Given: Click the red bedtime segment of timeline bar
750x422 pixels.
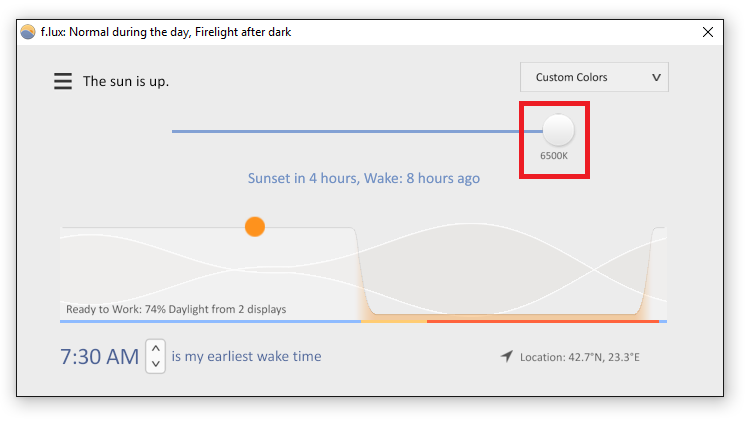Looking at the screenshot, I should (x=543, y=322).
